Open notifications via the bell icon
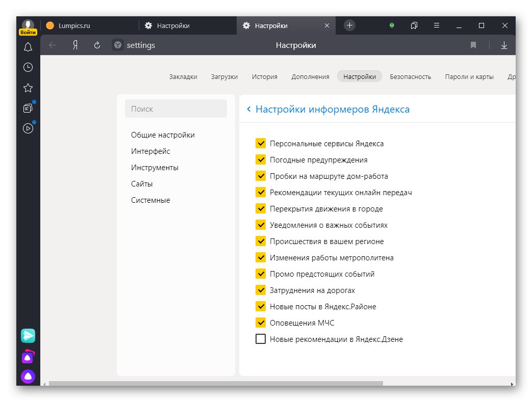532x402 pixels. point(28,46)
